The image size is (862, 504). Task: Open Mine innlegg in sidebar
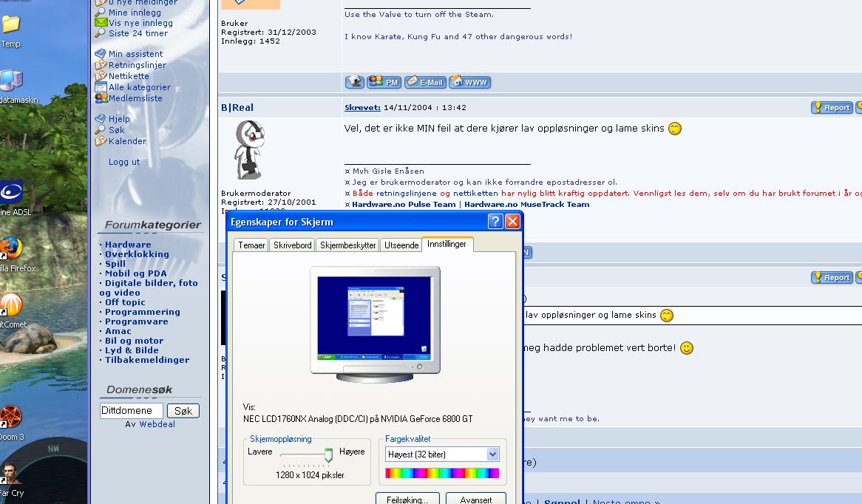coord(135,12)
